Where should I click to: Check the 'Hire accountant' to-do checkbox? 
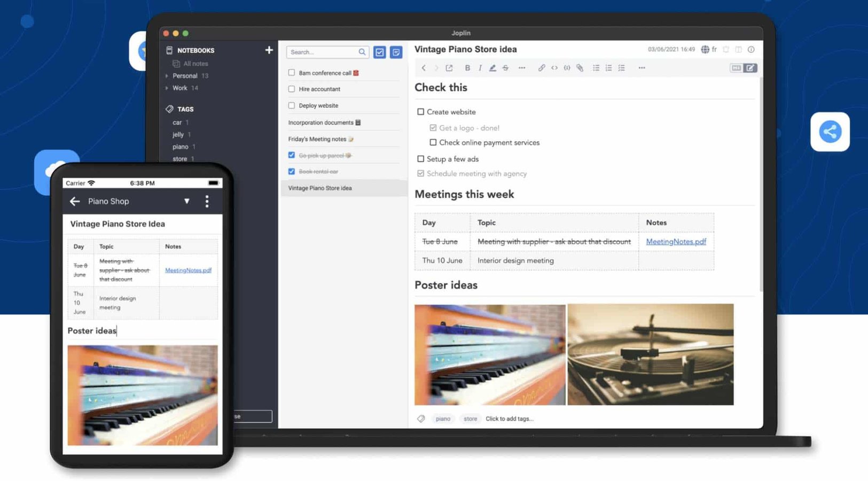[292, 89]
